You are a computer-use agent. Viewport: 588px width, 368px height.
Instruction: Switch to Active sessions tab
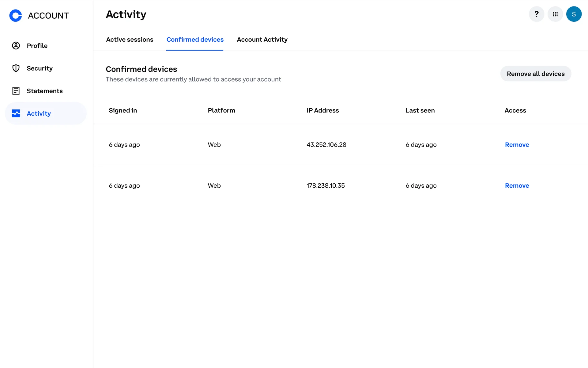pyautogui.click(x=130, y=40)
